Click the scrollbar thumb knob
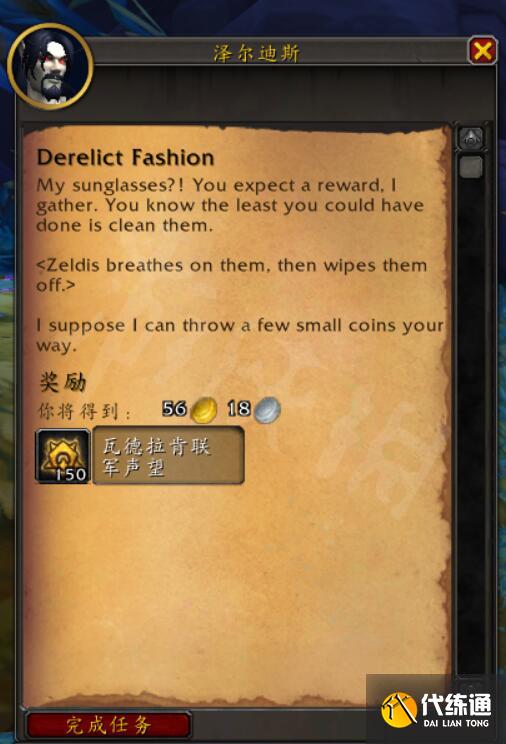This screenshot has height=744, width=506. click(471, 167)
